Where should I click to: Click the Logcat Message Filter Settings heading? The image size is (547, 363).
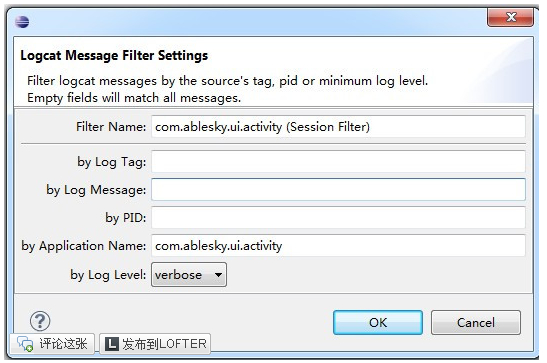pos(114,55)
